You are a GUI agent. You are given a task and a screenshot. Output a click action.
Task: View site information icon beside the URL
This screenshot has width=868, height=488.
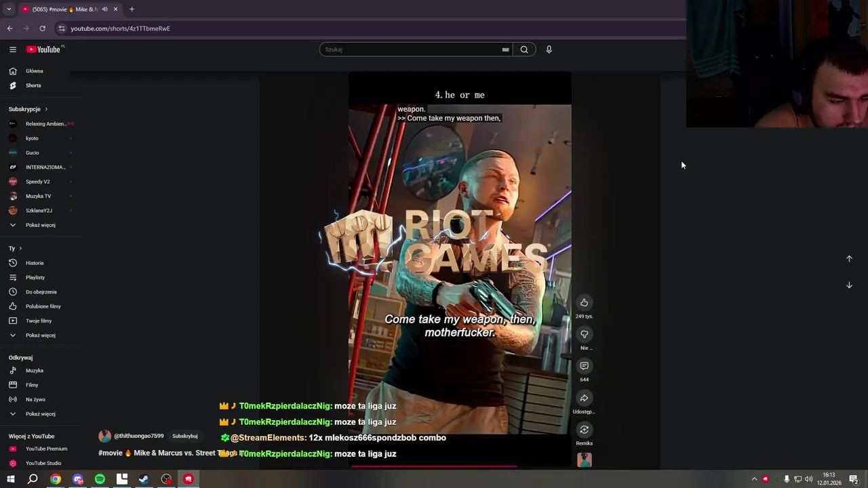tap(62, 28)
